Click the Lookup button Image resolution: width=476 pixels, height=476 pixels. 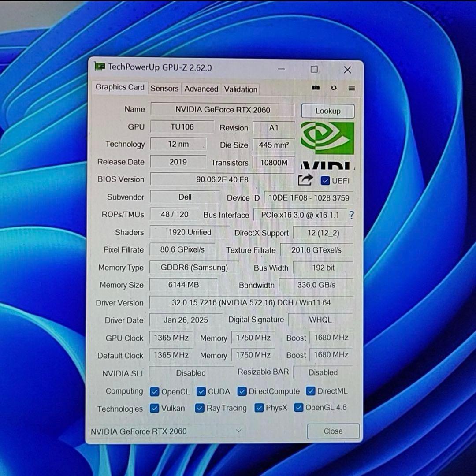(x=327, y=111)
